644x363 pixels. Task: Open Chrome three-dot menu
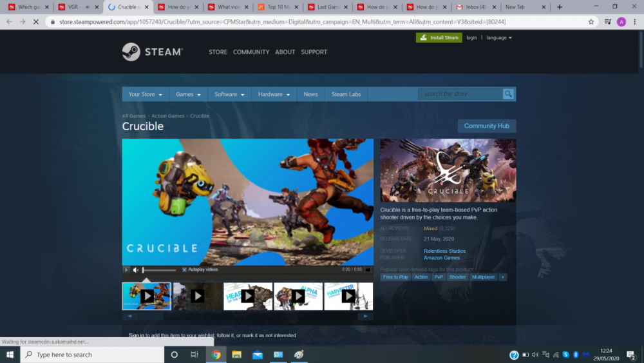click(634, 22)
